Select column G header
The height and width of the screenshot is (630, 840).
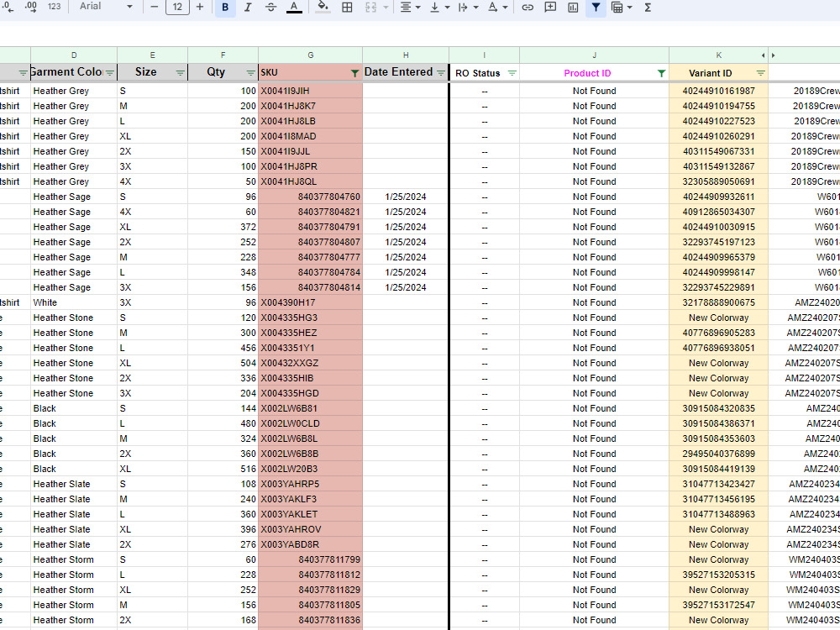click(310, 55)
